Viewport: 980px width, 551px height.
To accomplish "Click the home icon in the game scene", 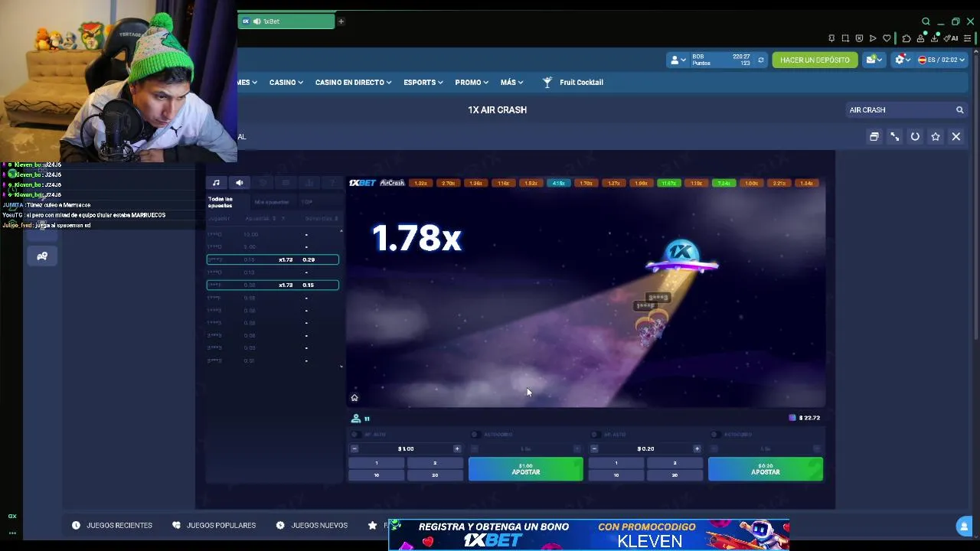I will pos(354,398).
